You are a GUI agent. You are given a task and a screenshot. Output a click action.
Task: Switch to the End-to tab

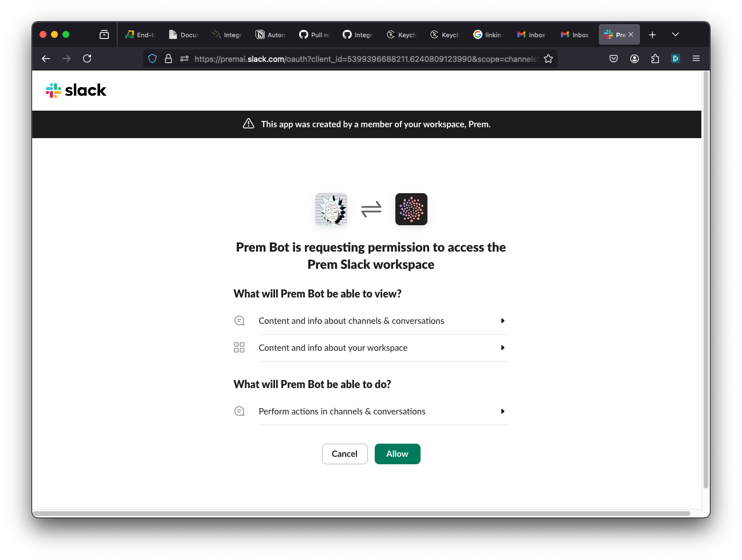coord(141,34)
